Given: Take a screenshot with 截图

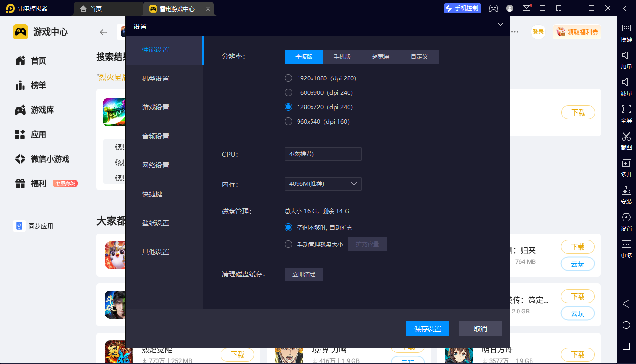Looking at the screenshot, I should [626, 141].
